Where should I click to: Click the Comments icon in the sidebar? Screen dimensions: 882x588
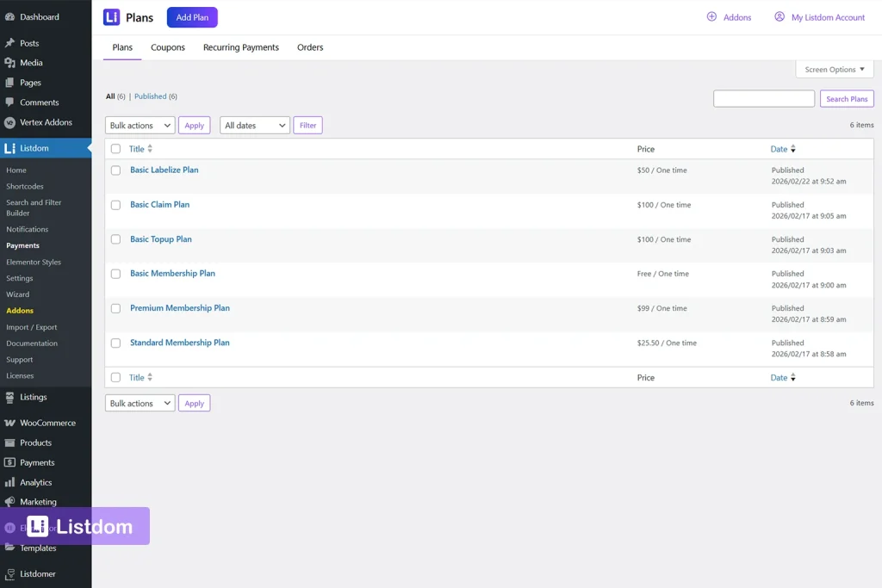coord(12,102)
